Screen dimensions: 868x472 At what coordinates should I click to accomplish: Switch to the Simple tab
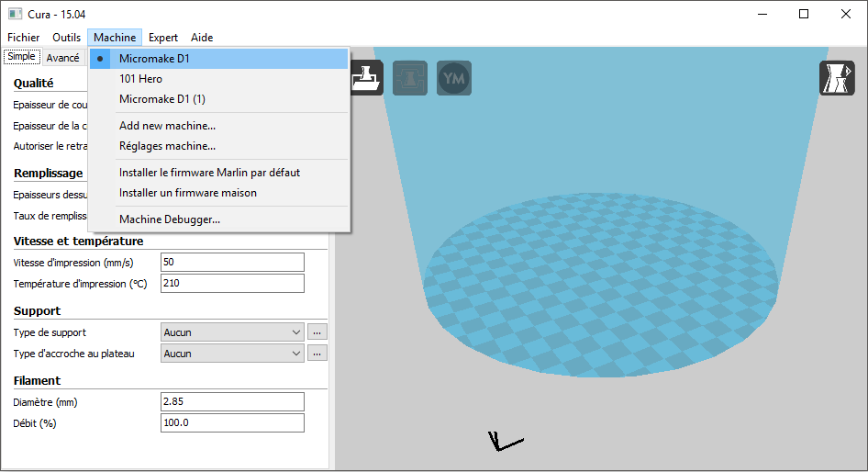22,57
